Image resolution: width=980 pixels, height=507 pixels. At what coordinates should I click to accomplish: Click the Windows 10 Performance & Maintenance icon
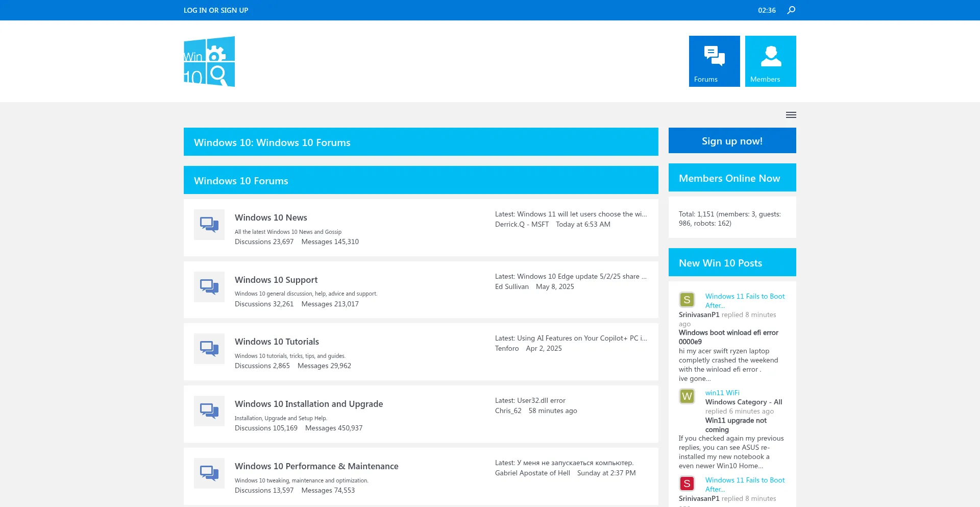coord(209,473)
